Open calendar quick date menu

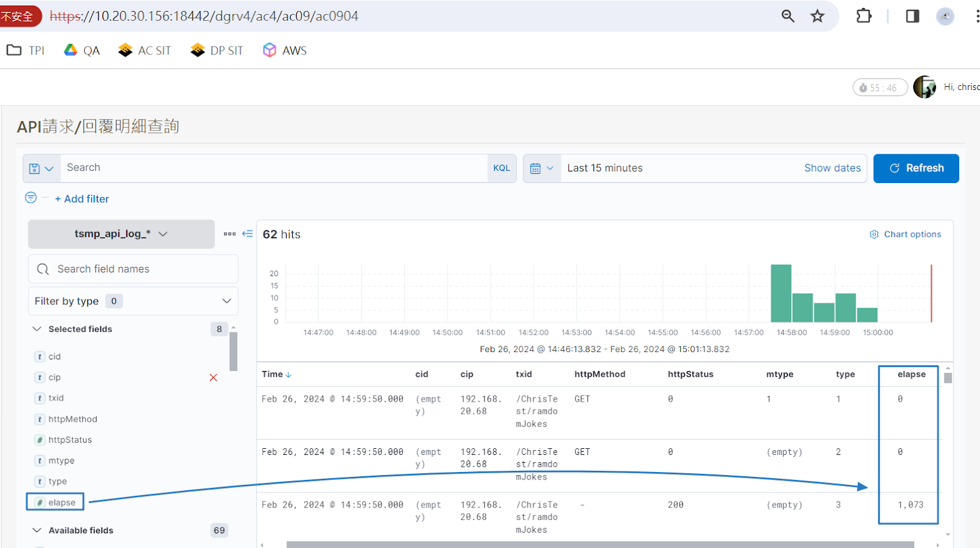[541, 168]
